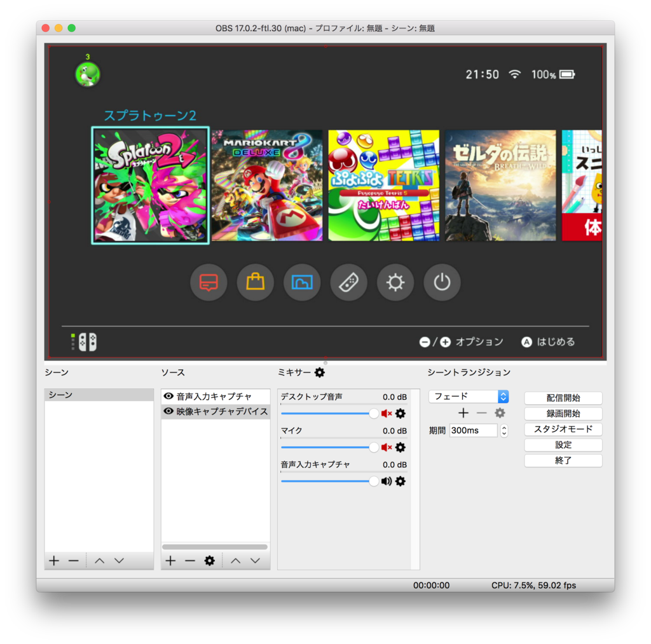
Task: Remove the scene transition with the minus
Action: pyautogui.click(x=482, y=413)
